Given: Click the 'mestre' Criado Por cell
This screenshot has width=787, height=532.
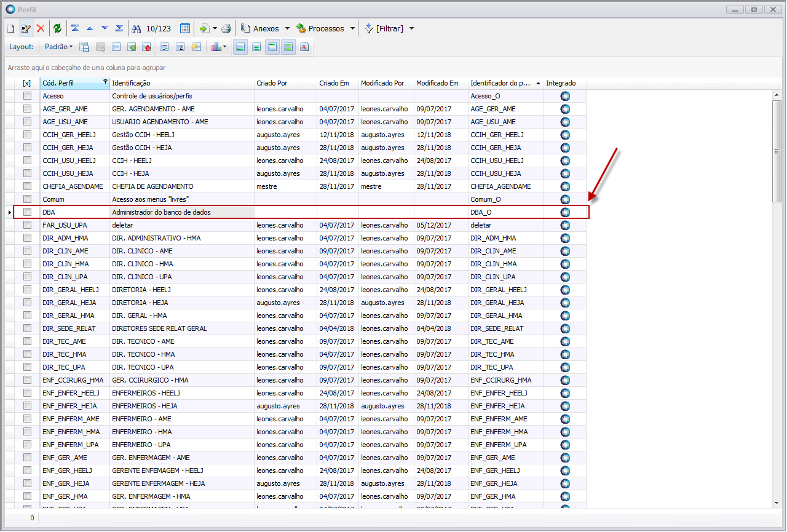Looking at the screenshot, I should pyautogui.click(x=285, y=186).
